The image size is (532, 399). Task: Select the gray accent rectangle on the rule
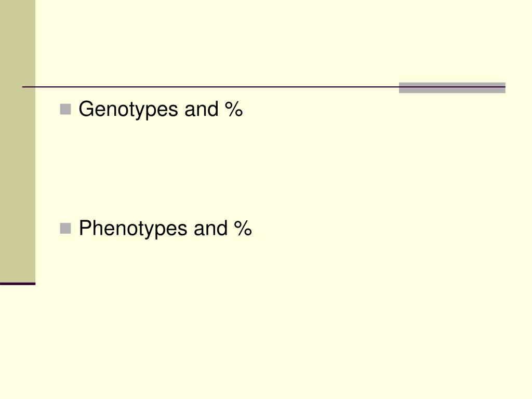coord(452,87)
